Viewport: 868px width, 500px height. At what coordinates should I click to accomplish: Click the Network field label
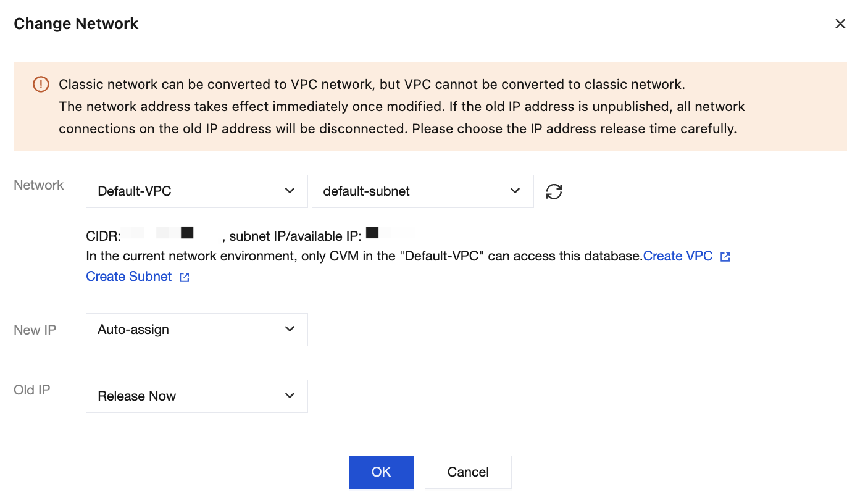click(39, 185)
